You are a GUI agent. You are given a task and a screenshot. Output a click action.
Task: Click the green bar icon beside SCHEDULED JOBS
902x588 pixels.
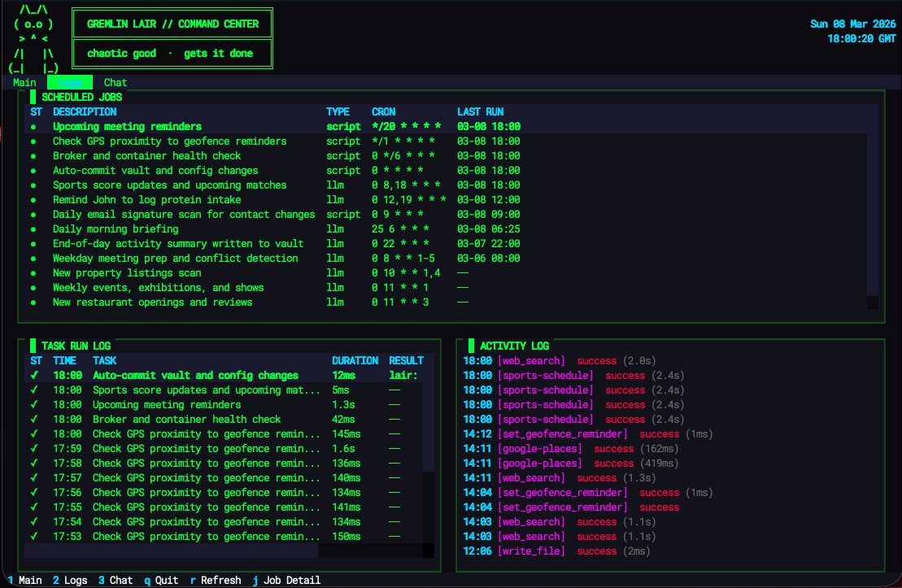click(33, 96)
